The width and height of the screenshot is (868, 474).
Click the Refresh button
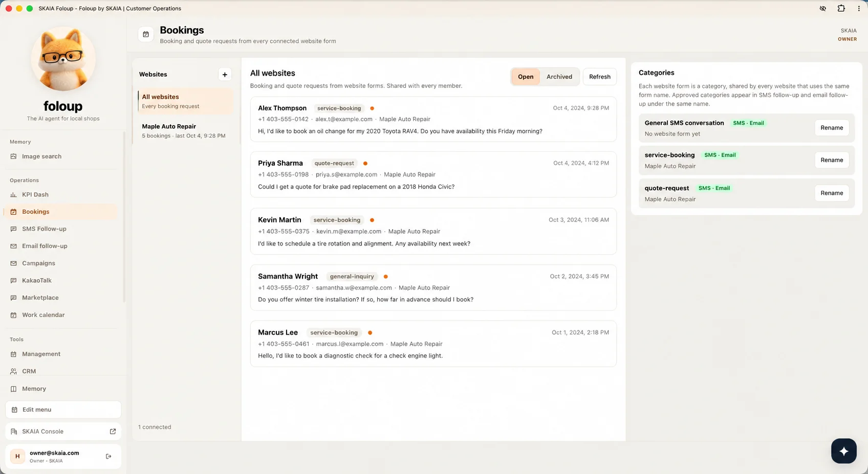(x=600, y=77)
